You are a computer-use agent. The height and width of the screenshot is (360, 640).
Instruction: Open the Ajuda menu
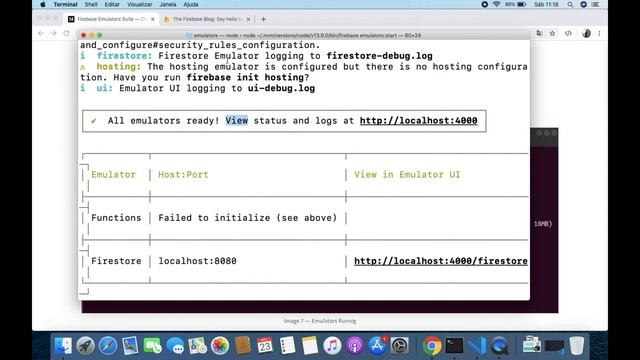tap(191, 4)
